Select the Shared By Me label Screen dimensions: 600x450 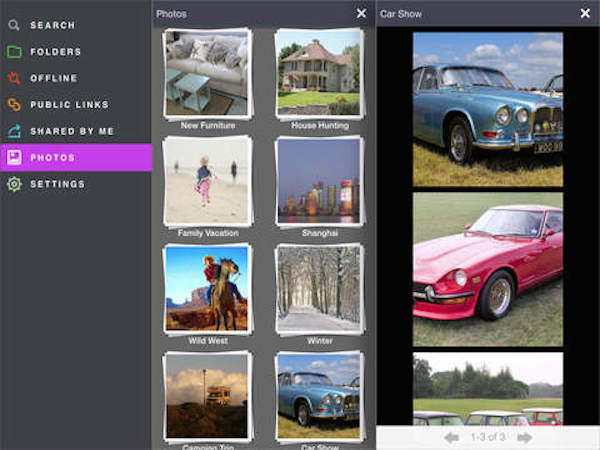[72, 131]
